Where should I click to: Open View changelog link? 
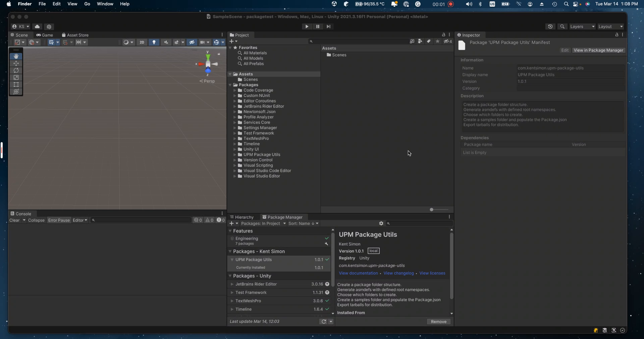(x=398, y=273)
